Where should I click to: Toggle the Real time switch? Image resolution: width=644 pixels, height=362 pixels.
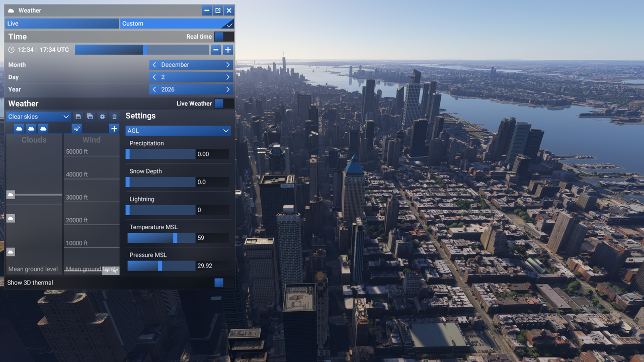tap(223, 37)
